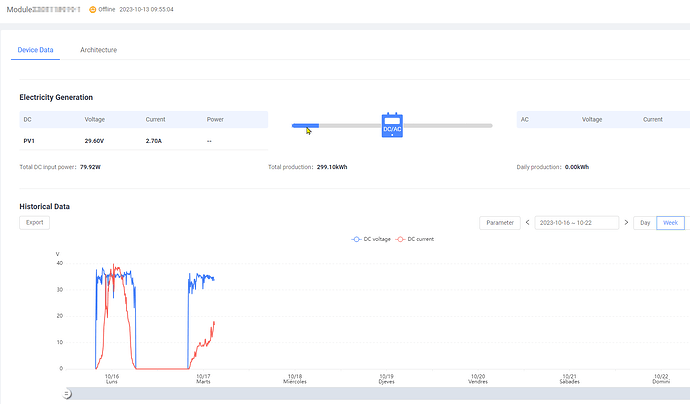This screenshot has height=404, width=690.
Task: Go to previous week with left chevron
Action: (x=528, y=223)
